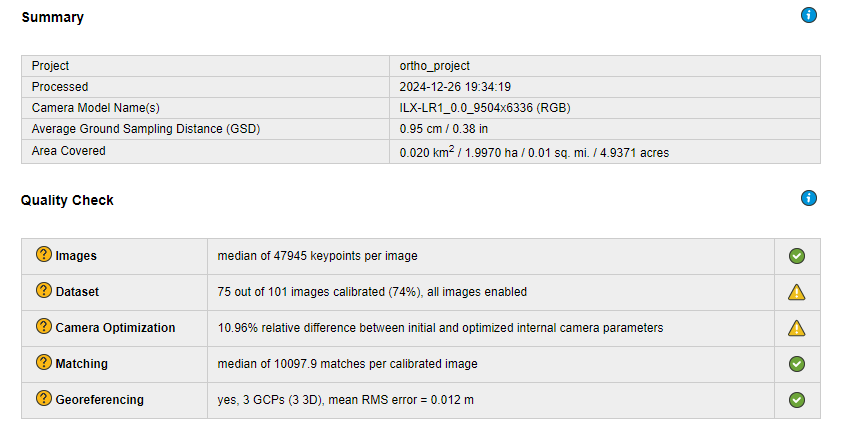
Task: Click the Area Covered value
Action: pos(534,152)
